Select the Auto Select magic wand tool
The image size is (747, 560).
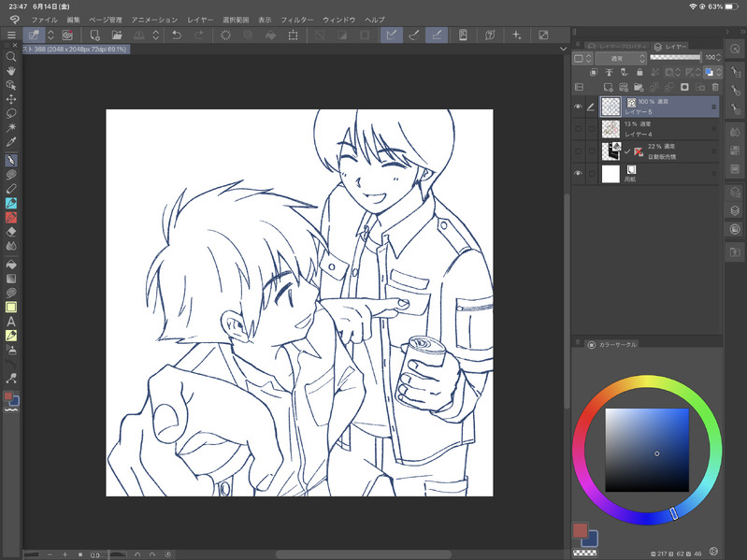[11, 127]
